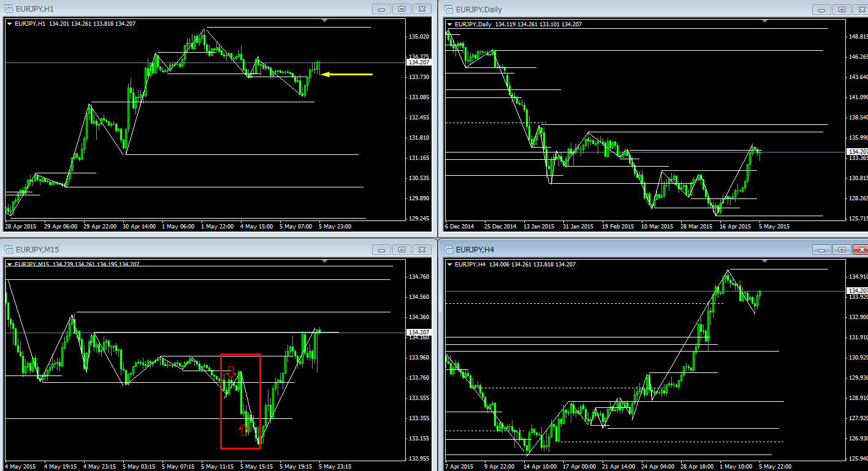Click the 134.207 price label on the H4 chart
The height and width of the screenshot is (471, 868).
pos(856,290)
